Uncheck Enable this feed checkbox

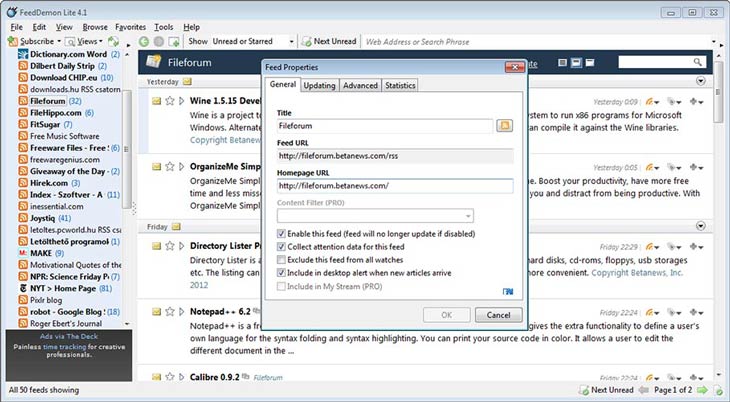pos(282,233)
